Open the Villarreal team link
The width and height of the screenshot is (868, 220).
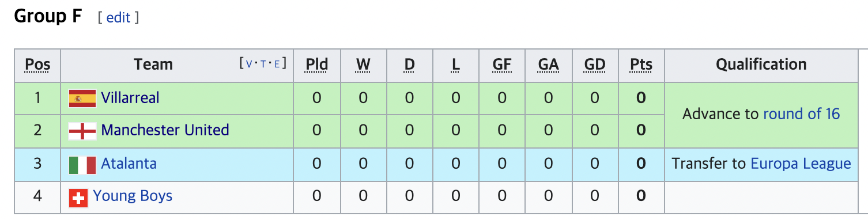point(130,98)
